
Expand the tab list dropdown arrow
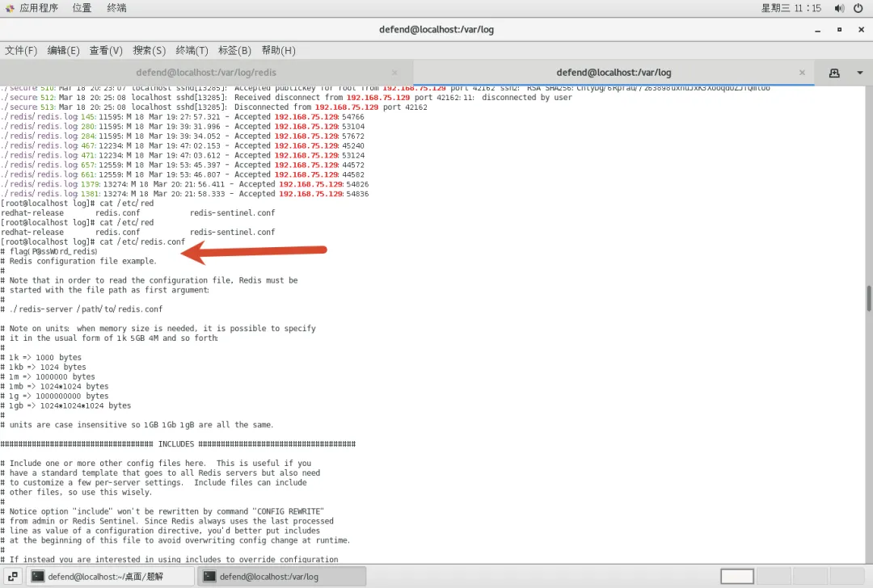(x=859, y=73)
